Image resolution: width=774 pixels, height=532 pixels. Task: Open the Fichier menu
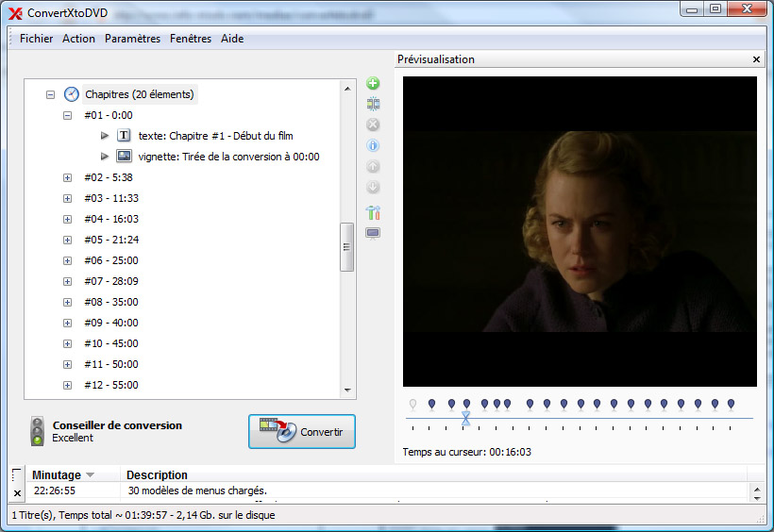point(36,39)
